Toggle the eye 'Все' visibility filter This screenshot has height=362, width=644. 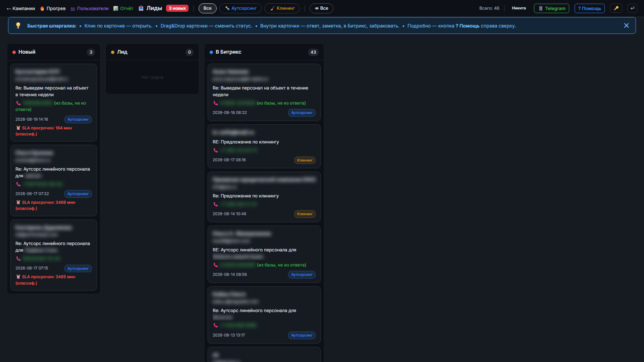(x=321, y=8)
